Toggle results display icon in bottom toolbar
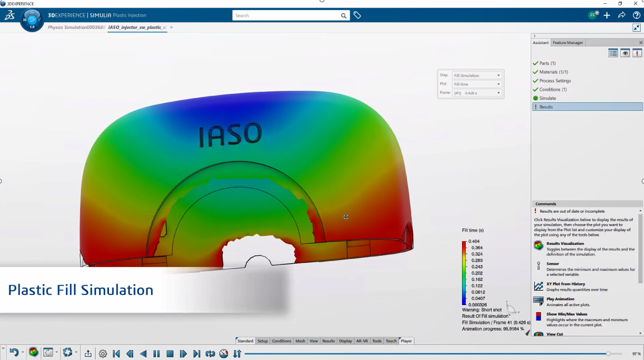This screenshot has height=360, width=644. 33,352
